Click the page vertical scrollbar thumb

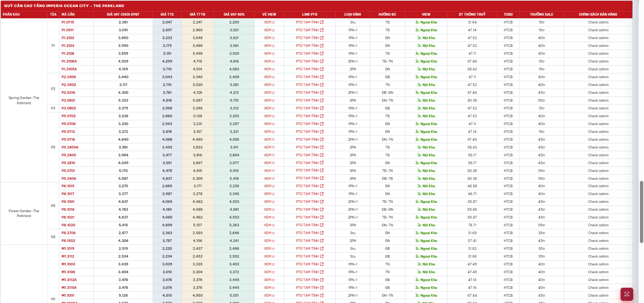641,212
